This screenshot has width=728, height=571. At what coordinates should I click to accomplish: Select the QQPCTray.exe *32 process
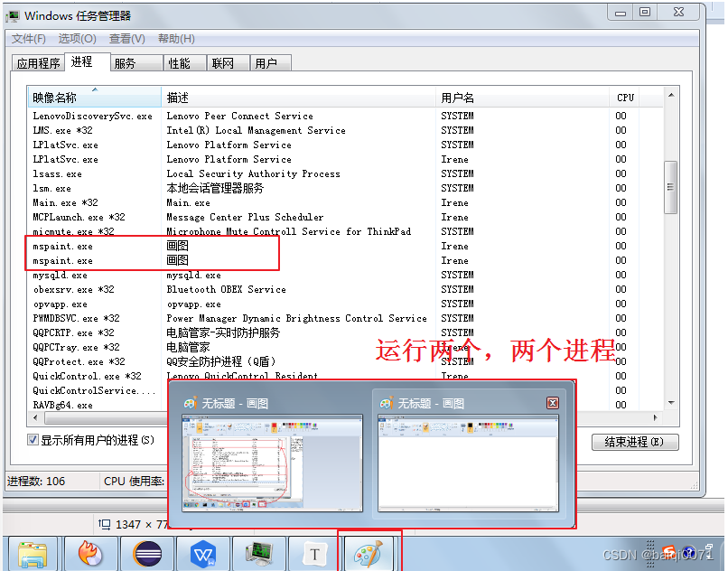76,347
